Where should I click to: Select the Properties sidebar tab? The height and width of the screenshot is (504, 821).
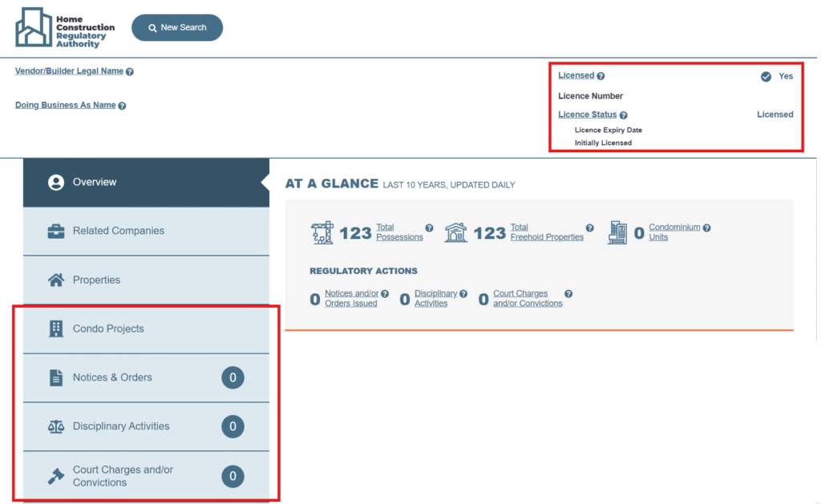146,280
